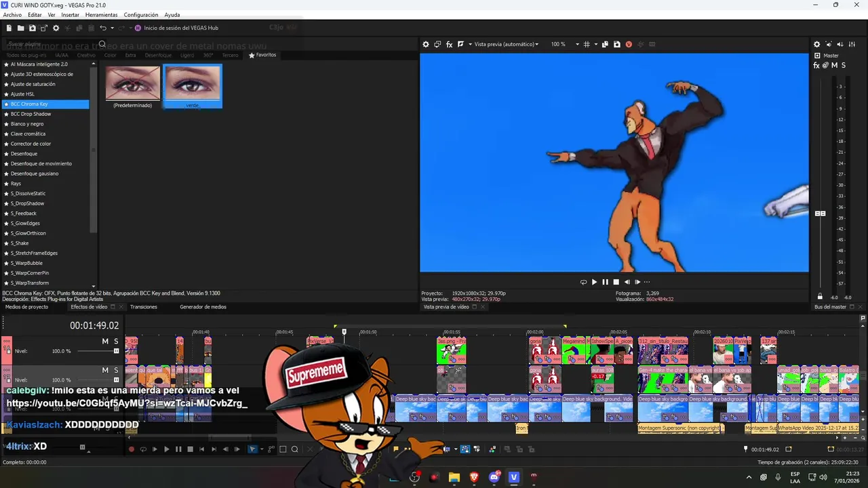868x488 pixels.
Task: Pause the video preview
Action: (x=605, y=282)
